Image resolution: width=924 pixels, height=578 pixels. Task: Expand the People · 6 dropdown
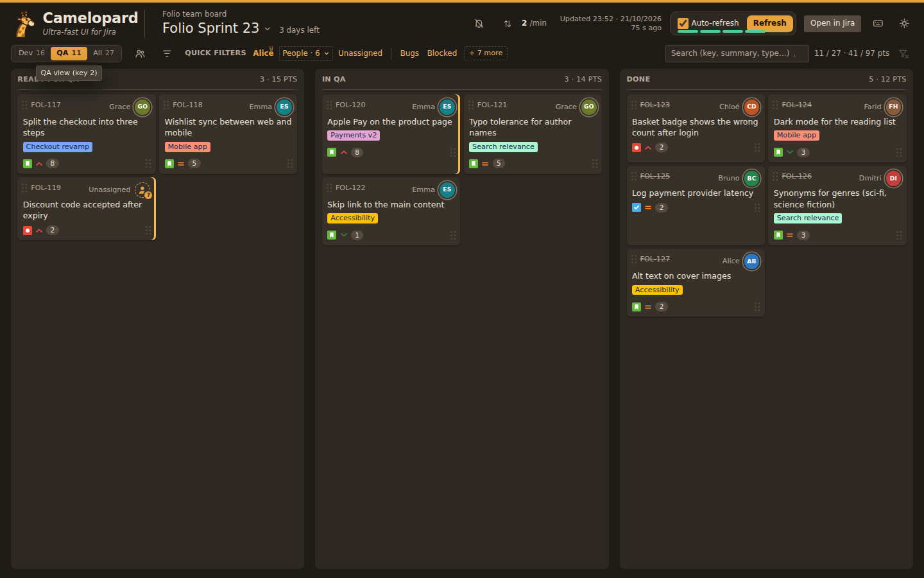pos(305,53)
